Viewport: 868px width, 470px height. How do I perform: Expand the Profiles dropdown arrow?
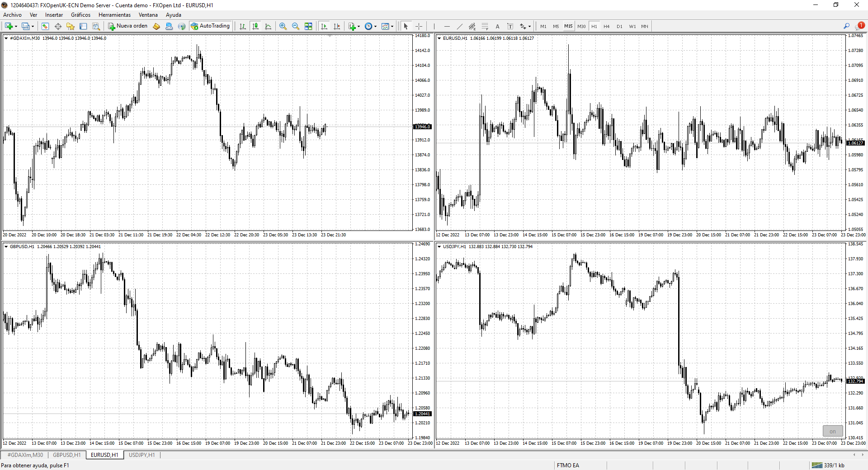(33, 26)
